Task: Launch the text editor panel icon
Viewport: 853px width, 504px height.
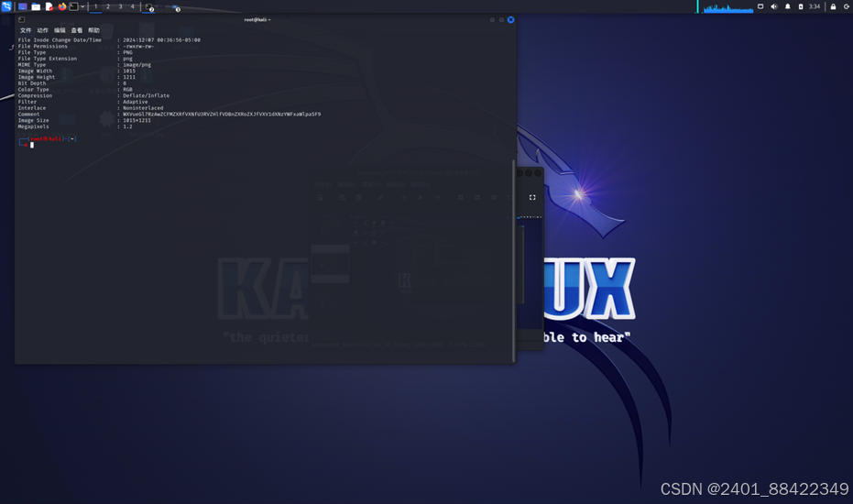Action: point(49,6)
